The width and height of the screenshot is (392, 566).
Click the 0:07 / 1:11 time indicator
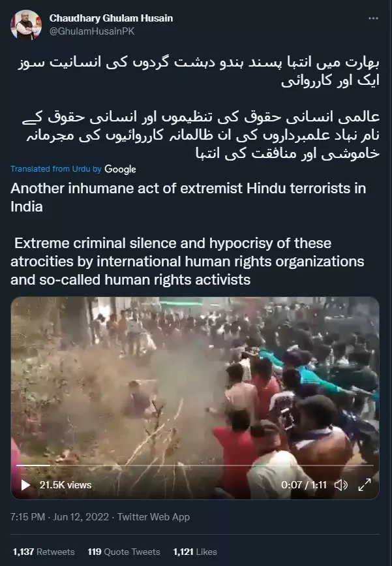(304, 485)
